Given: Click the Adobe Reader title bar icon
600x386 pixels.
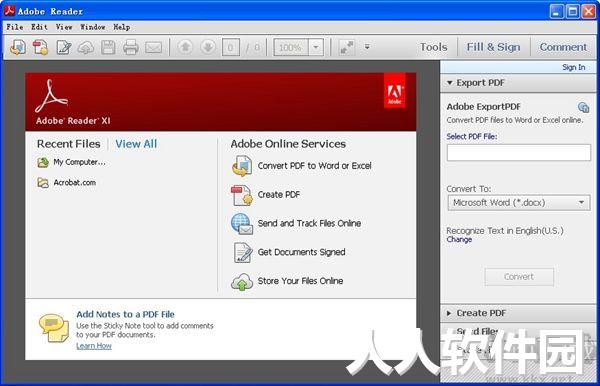Looking at the screenshot, I should (x=9, y=11).
